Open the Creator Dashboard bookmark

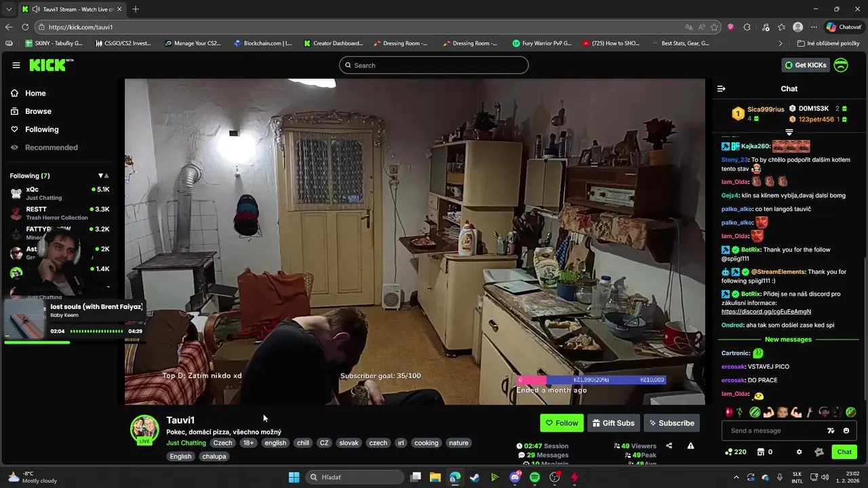click(334, 43)
